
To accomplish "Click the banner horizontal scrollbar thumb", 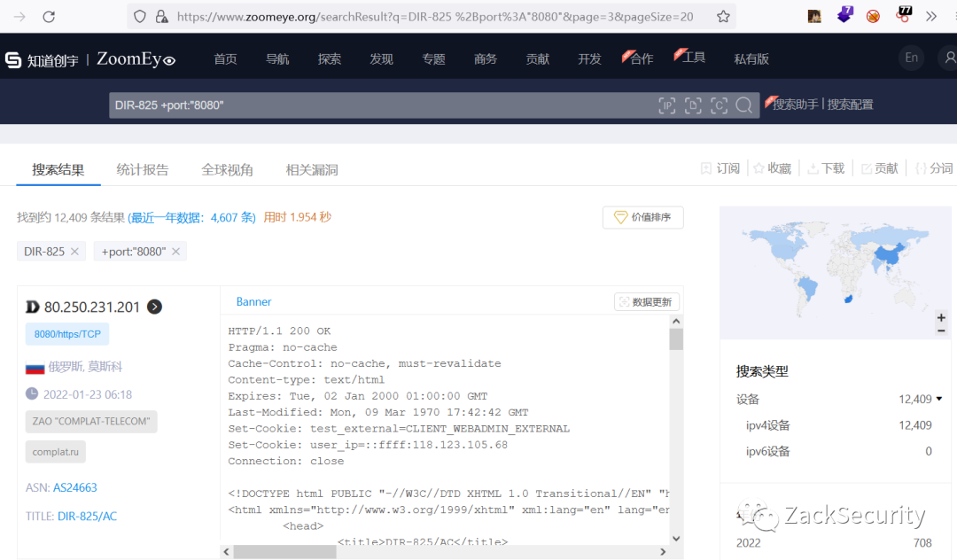I will point(284,552).
